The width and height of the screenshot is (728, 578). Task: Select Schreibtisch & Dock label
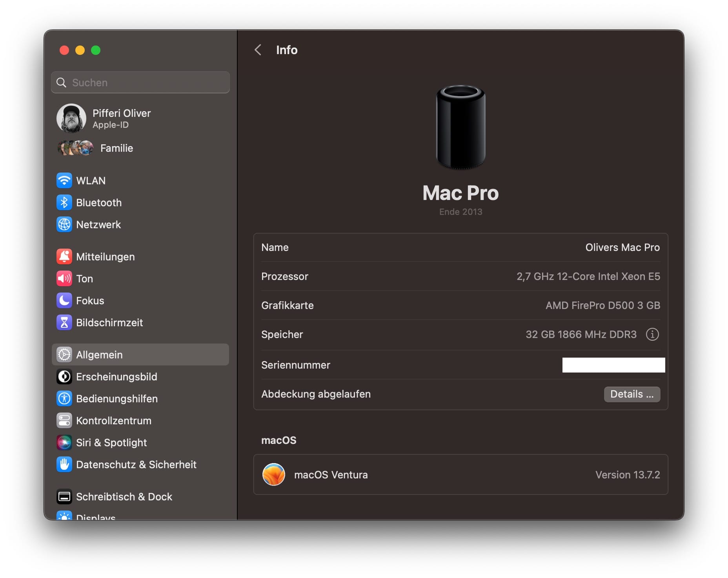(124, 497)
